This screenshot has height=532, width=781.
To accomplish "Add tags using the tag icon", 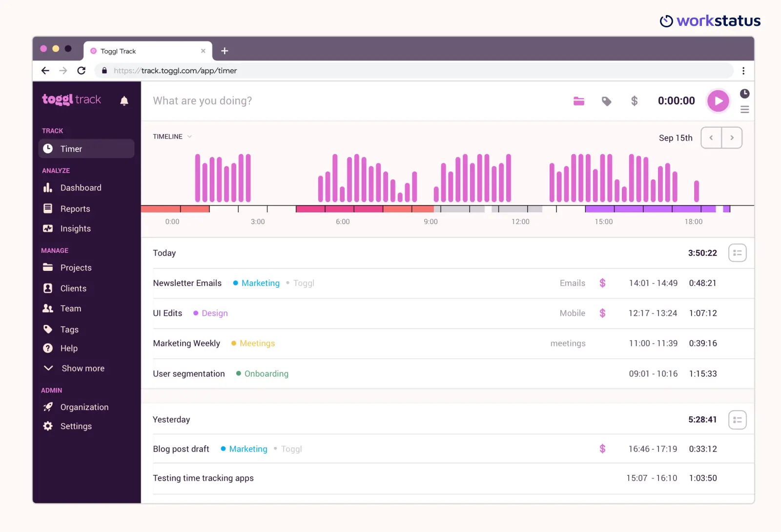I will coord(606,101).
